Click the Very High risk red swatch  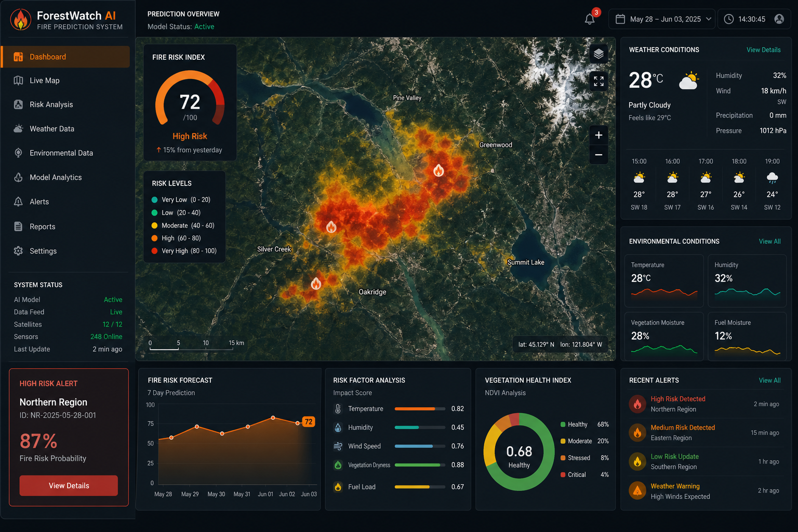point(154,251)
